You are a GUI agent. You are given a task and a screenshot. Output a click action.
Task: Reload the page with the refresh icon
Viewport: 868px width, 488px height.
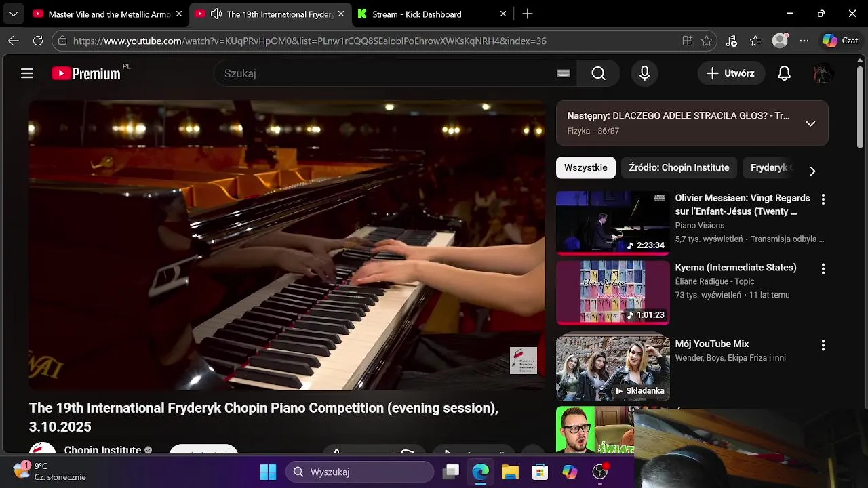coord(38,41)
